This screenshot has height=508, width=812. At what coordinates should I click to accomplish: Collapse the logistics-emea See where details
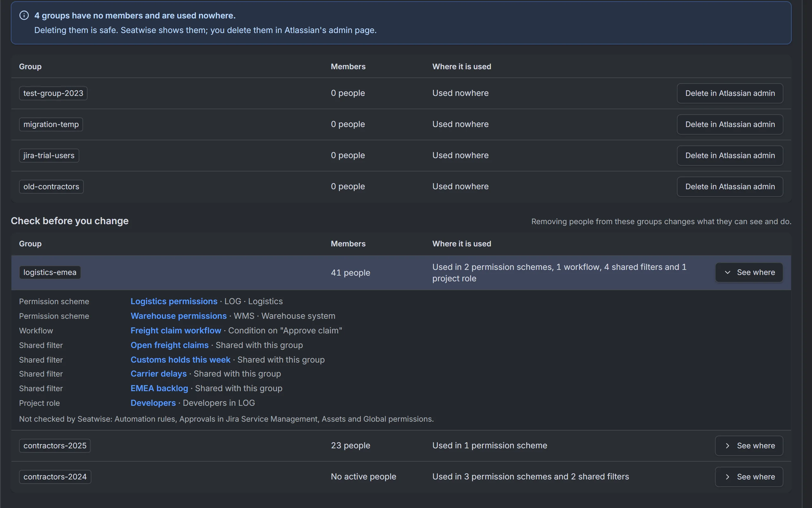pyautogui.click(x=749, y=272)
